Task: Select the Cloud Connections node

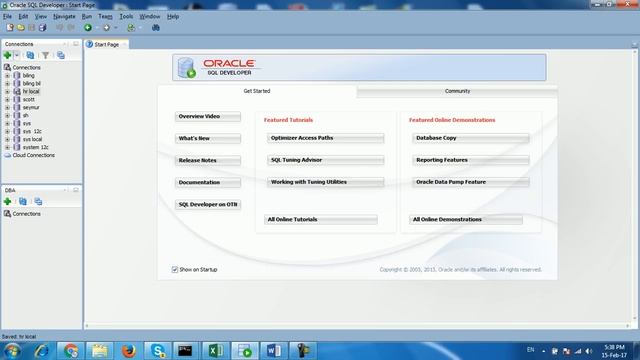Action: tap(33, 155)
